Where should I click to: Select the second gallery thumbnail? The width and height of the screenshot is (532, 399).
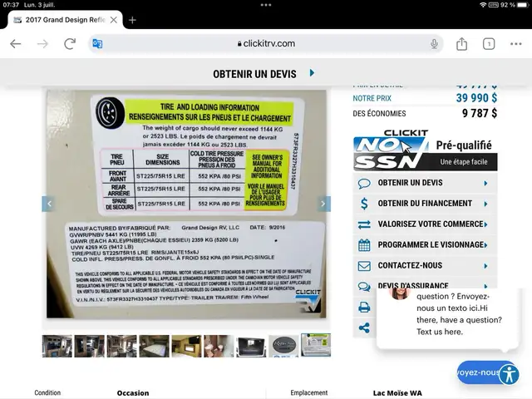pos(89,346)
